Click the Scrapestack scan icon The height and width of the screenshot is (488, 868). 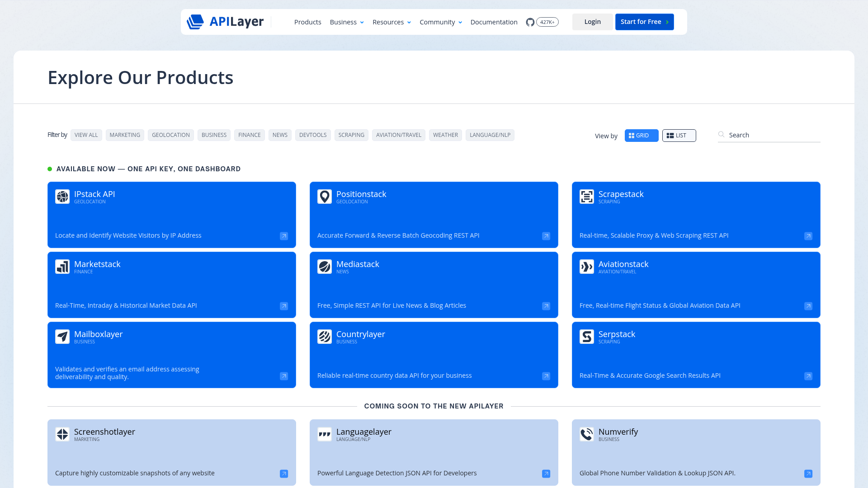coord(587,197)
